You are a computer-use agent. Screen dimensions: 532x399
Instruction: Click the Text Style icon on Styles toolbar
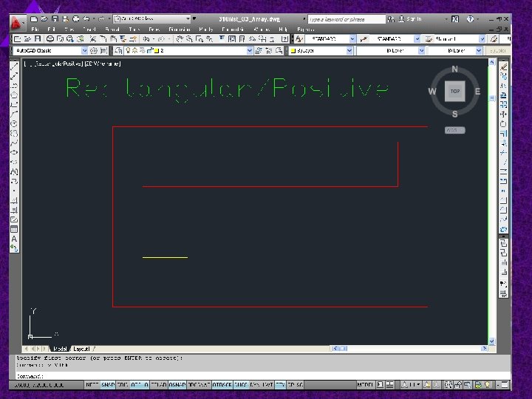(299, 39)
